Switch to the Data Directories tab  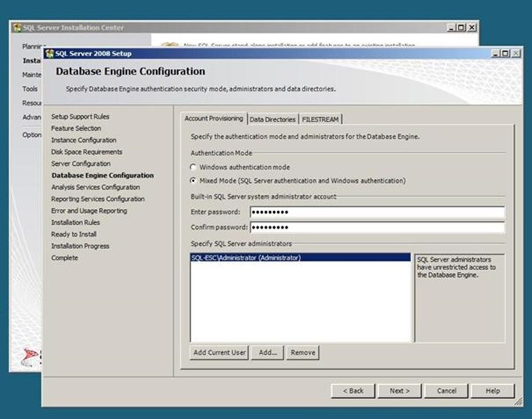coord(272,120)
